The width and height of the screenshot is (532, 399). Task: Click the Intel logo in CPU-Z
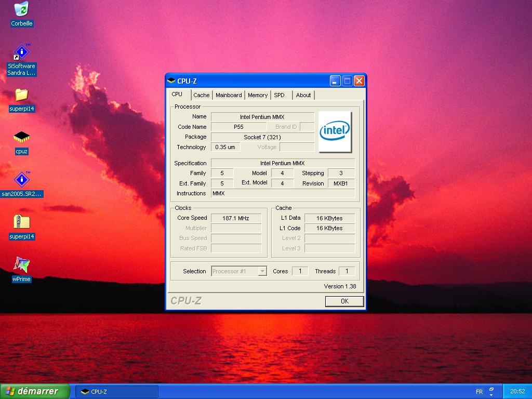[335, 131]
